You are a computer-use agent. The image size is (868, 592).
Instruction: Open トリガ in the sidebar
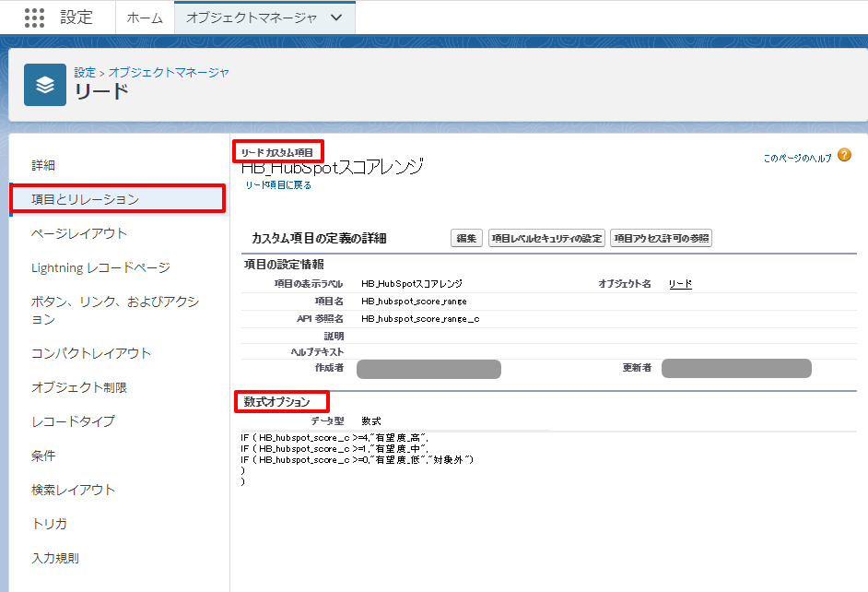50,524
